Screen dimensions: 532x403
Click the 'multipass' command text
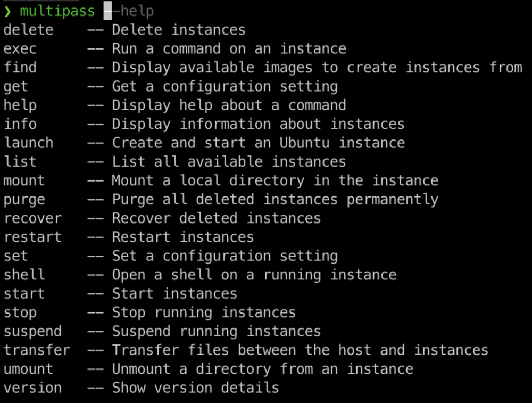coord(57,12)
